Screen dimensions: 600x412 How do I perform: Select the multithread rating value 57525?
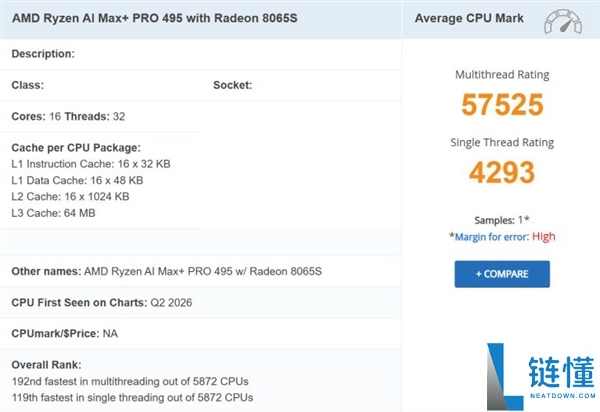pyautogui.click(x=502, y=104)
